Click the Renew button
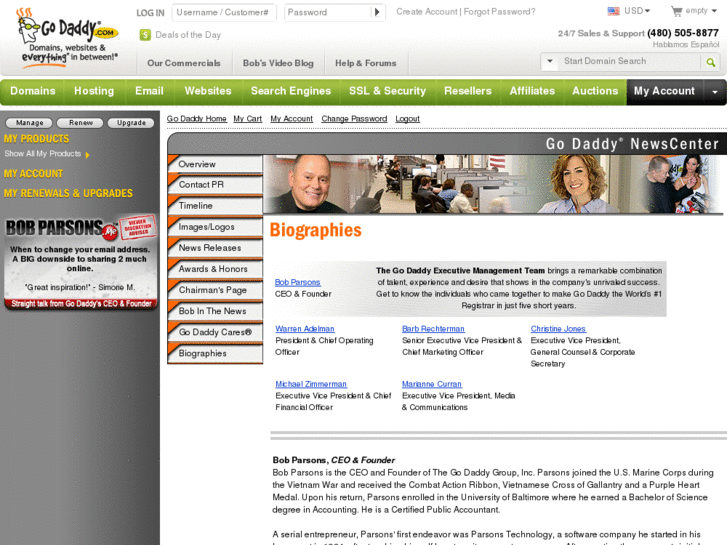The width and height of the screenshot is (727, 545). (x=81, y=123)
